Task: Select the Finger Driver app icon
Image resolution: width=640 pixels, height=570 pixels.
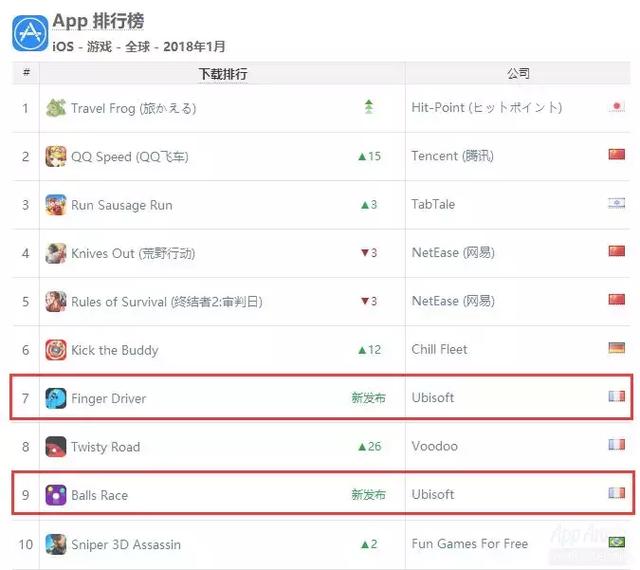Action: tap(56, 398)
